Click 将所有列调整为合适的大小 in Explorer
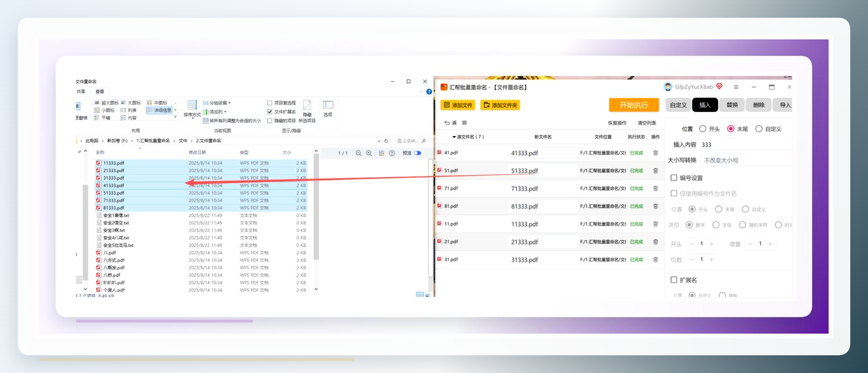The height and width of the screenshot is (373, 868). 232,120
